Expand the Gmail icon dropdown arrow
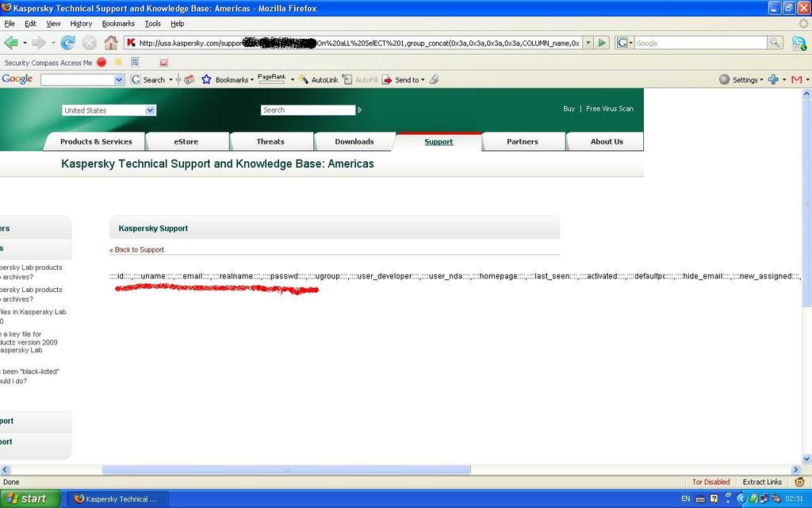This screenshot has height=508, width=812. coord(807,79)
